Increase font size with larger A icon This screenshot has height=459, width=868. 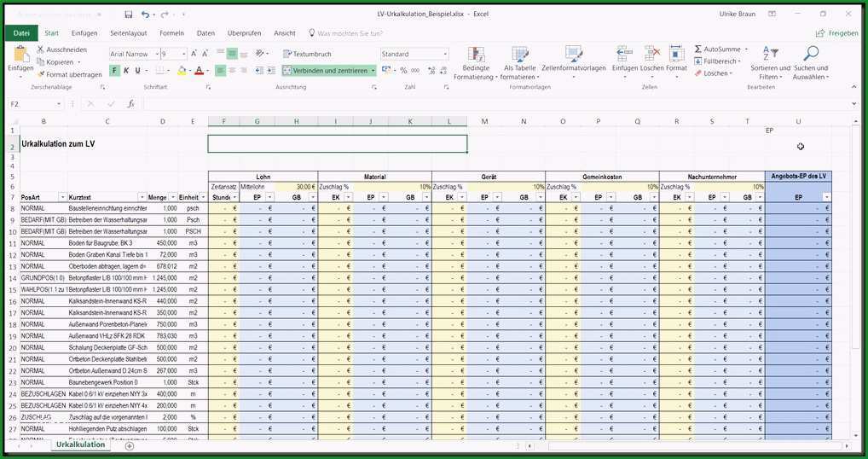point(194,54)
